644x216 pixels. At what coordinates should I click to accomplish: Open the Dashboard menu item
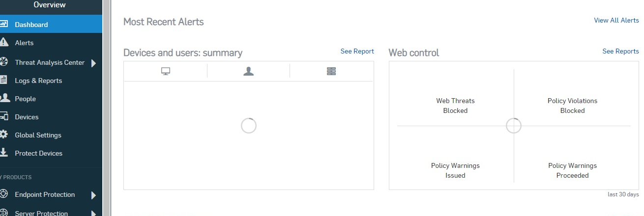pos(51,24)
